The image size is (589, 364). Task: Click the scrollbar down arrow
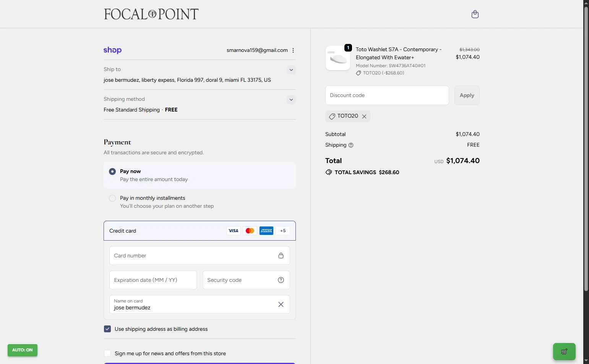coord(586,361)
